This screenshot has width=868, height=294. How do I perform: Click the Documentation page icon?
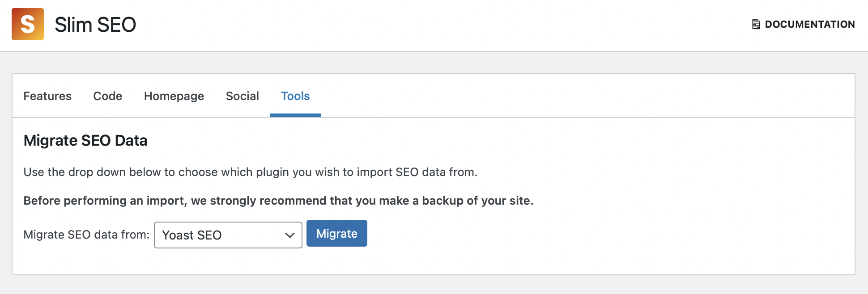point(756,24)
